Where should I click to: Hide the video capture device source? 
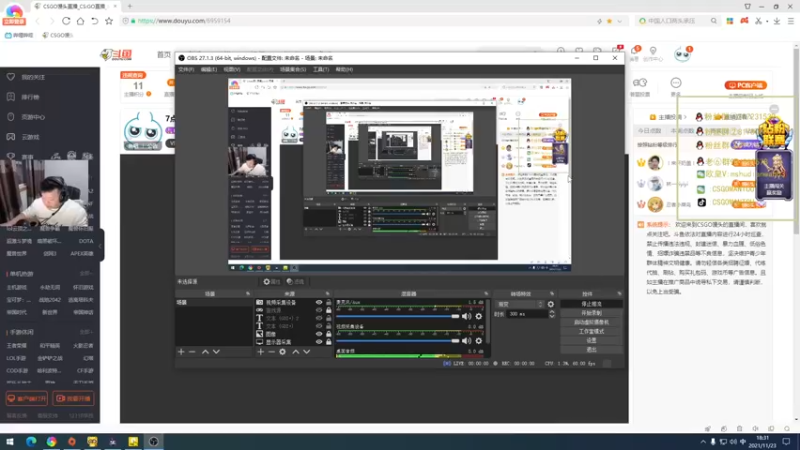319,303
